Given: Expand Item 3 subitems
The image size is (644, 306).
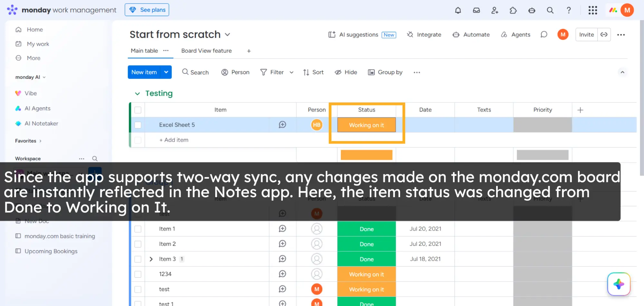Looking at the screenshot, I should [x=151, y=259].
